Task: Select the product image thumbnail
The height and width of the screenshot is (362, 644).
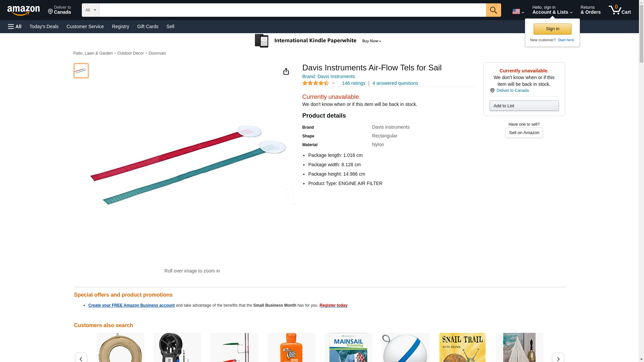Action: (x=81, y=71)
